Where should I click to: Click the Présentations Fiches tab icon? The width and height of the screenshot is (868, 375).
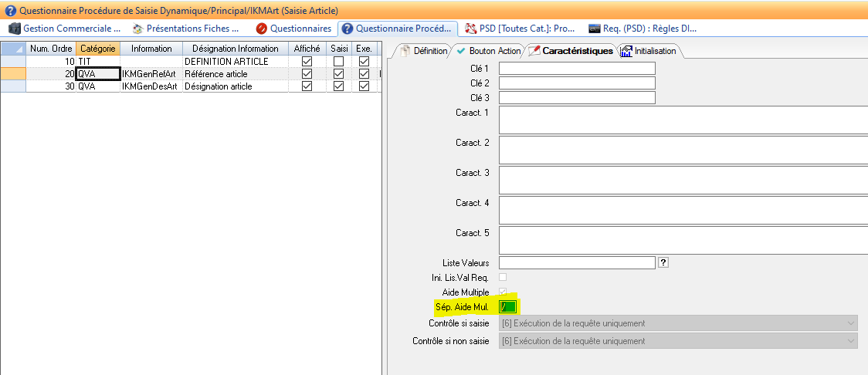point(138,29)
